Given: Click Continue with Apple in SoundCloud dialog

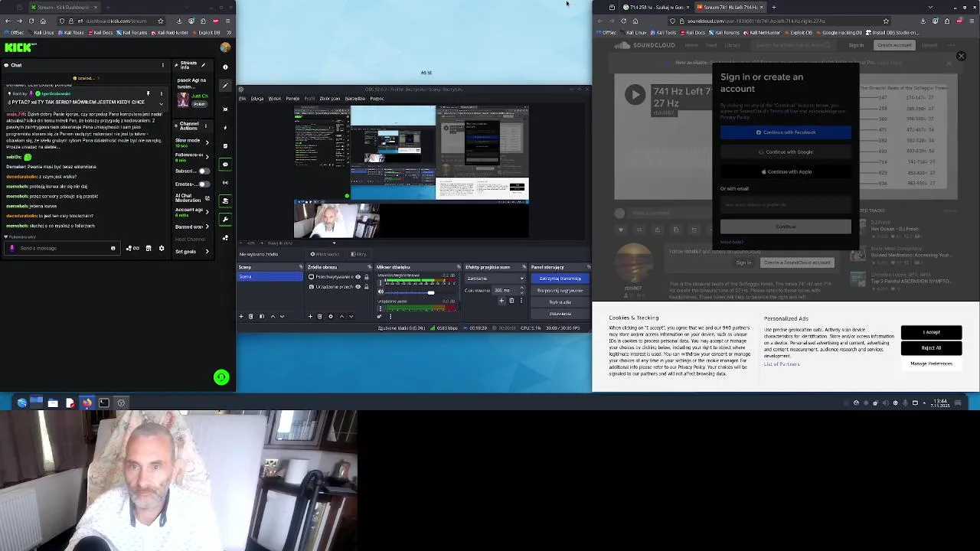Looking at the screenshot, I should click(786, 171).
